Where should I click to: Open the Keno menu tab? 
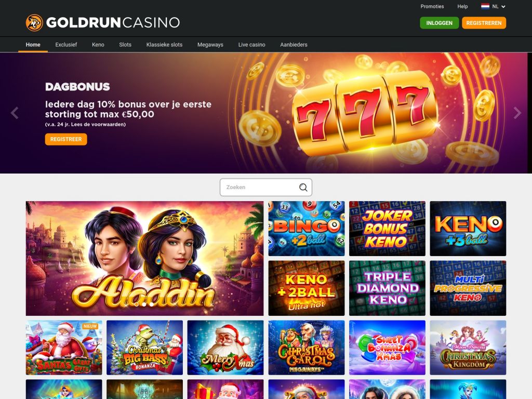click(x=98, y=45)
